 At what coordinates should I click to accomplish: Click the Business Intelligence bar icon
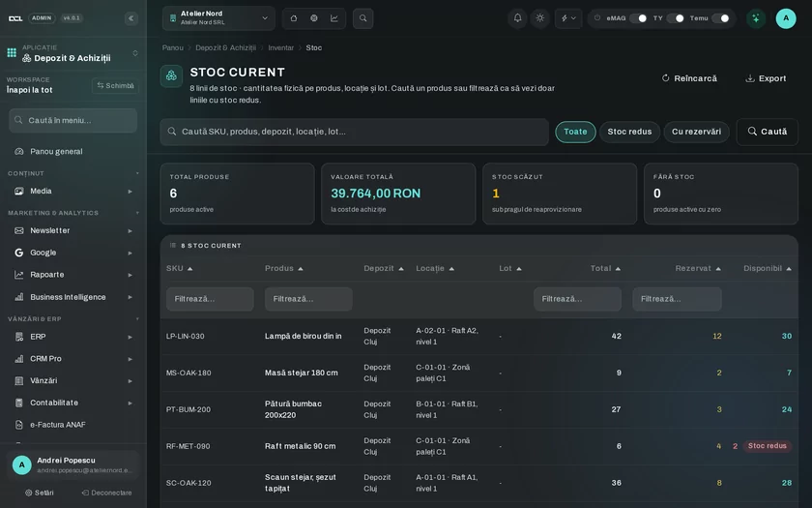tap(19, 297)
